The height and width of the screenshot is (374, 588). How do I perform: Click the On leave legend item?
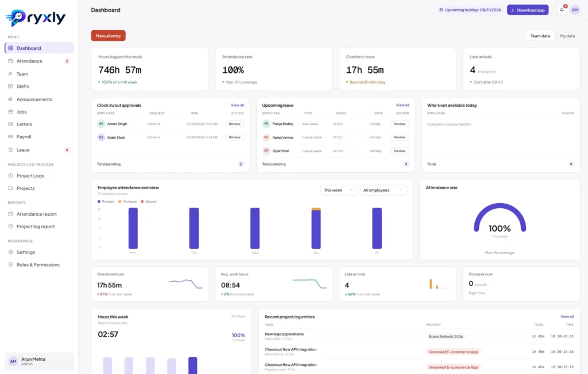(127, 201)
